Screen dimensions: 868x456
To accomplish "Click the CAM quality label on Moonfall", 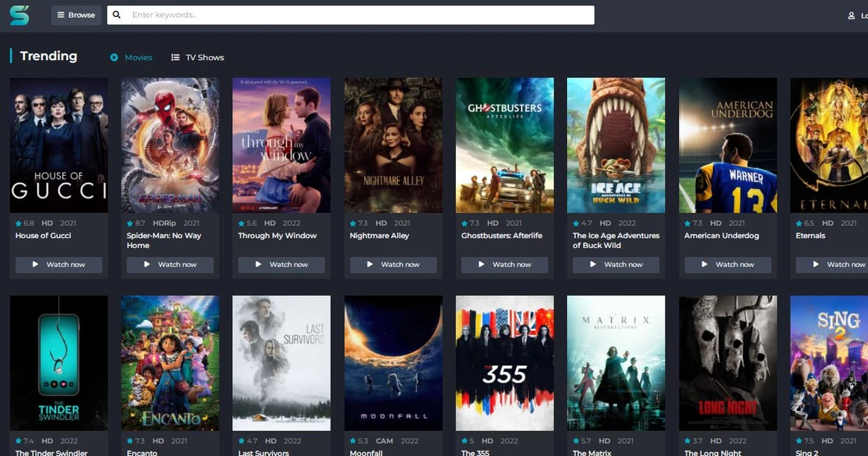I will coord(385,441).
